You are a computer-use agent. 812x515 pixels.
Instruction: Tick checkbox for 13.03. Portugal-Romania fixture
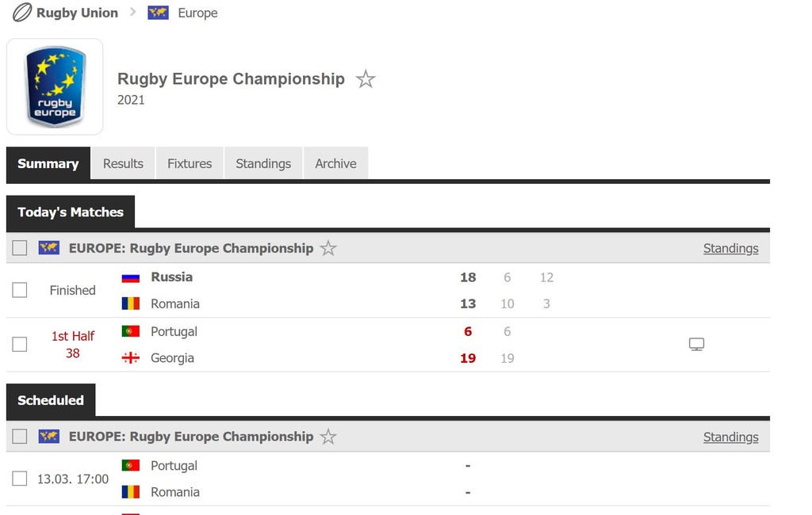point(20,479)
